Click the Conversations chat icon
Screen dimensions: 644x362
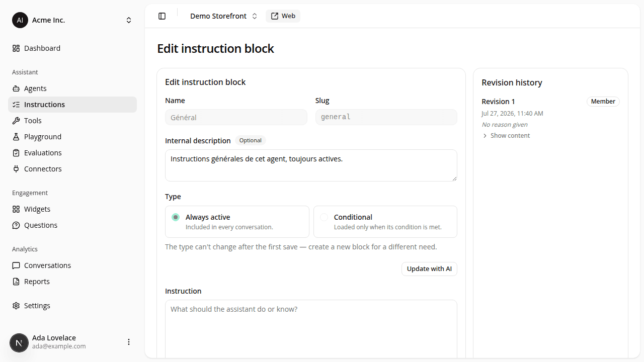(16, 265)
